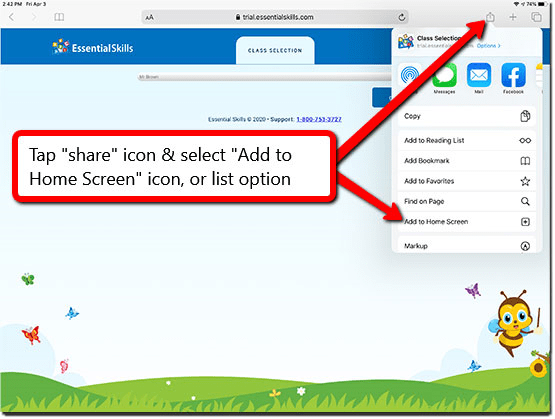This screenshot has height=419, width=555.
Task: Go back with the Safari back arrow
Action: point(12,17)
